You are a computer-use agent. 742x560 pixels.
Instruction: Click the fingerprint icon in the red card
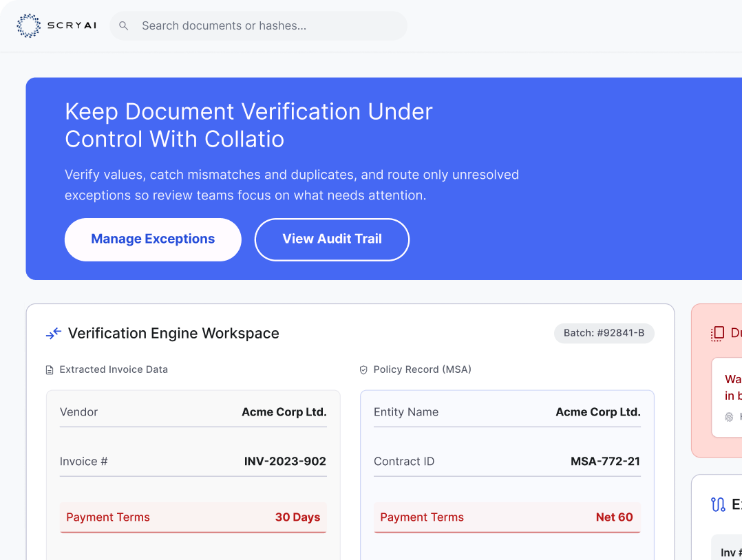(729, 417)
